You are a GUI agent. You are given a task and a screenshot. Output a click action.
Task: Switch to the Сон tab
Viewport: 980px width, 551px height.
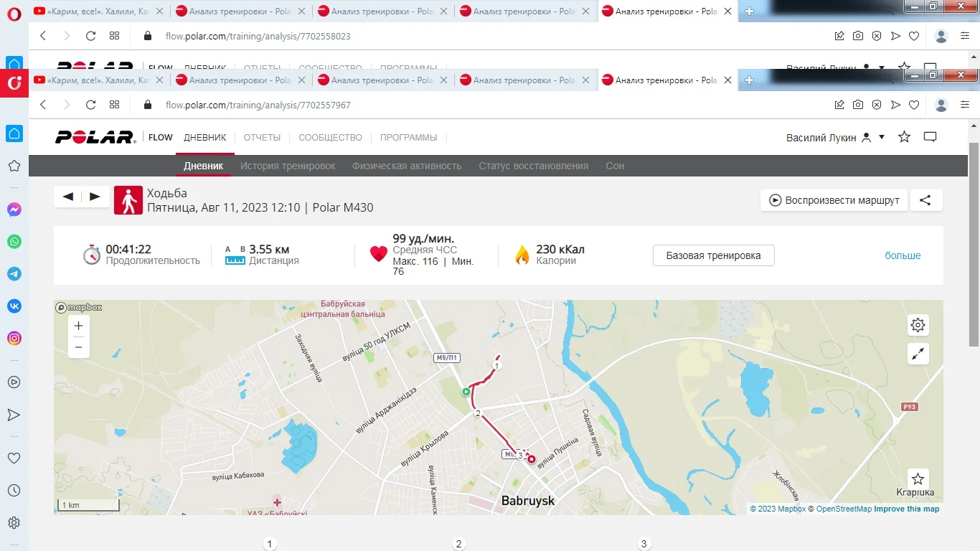tap(615, 166)
